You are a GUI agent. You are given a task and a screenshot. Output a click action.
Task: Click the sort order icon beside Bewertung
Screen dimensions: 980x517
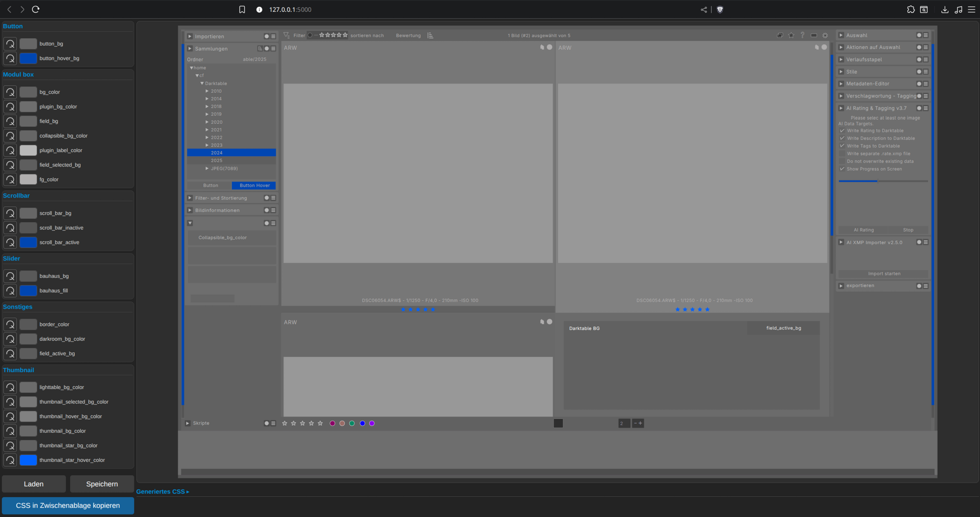430,35
